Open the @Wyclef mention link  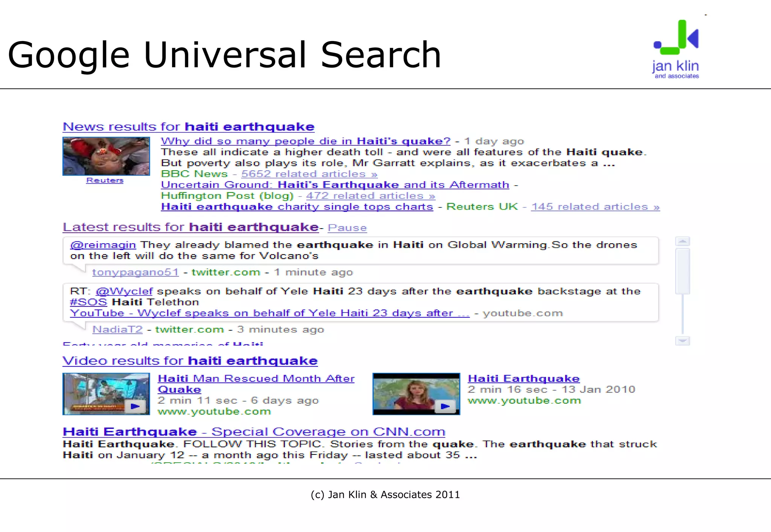point(124,291)
